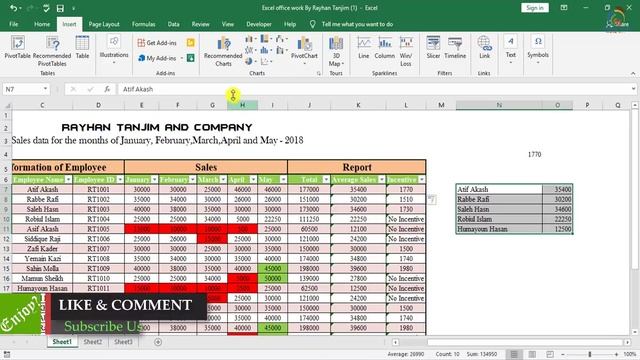
Task: Save the workbook using the disk icon
Action: [x=60, y=8]
